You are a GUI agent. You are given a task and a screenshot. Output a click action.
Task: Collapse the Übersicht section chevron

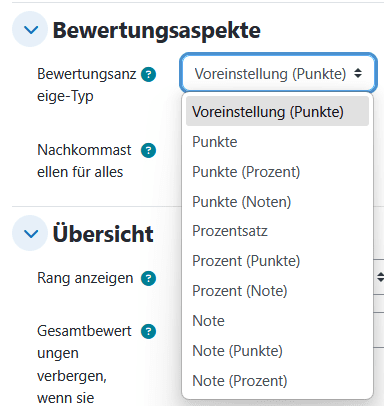[30, 233]
